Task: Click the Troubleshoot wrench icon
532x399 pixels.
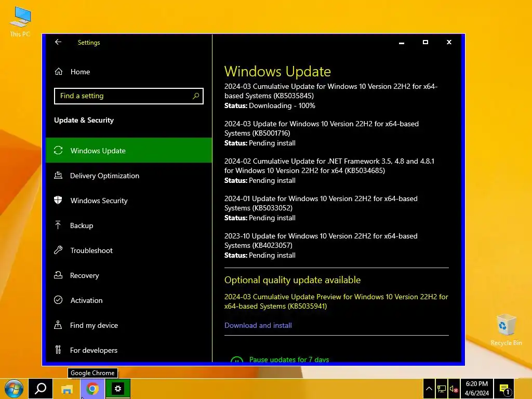Action: point(58,250)
